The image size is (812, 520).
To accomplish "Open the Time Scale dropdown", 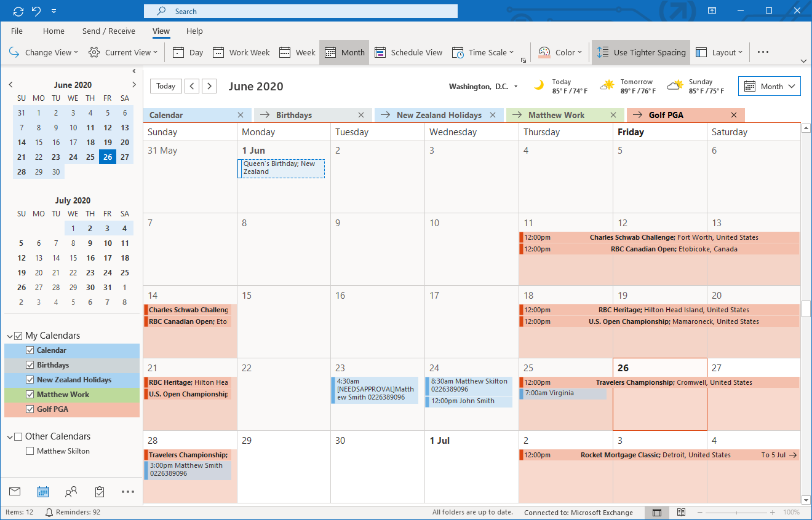I will tap(483, 52).
